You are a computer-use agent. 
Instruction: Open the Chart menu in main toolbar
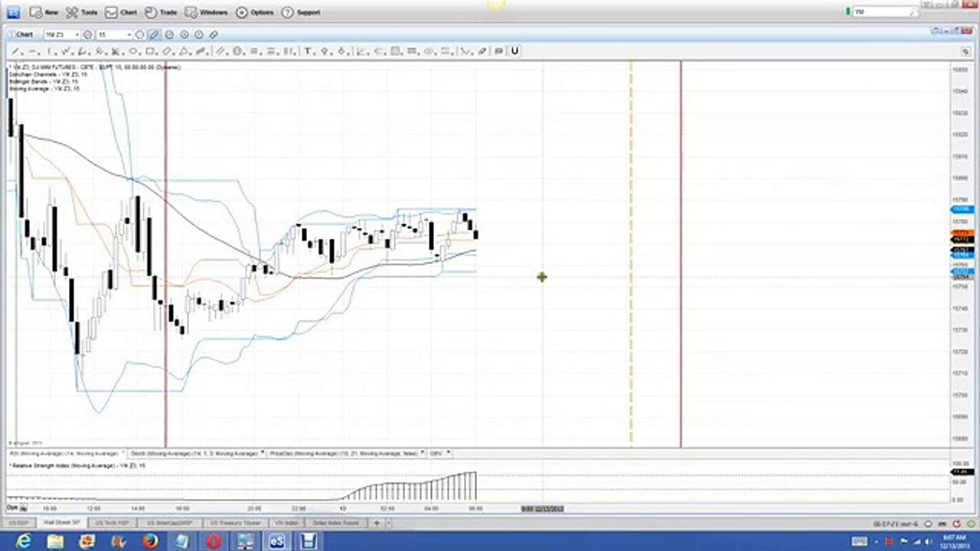coord(121,12)
